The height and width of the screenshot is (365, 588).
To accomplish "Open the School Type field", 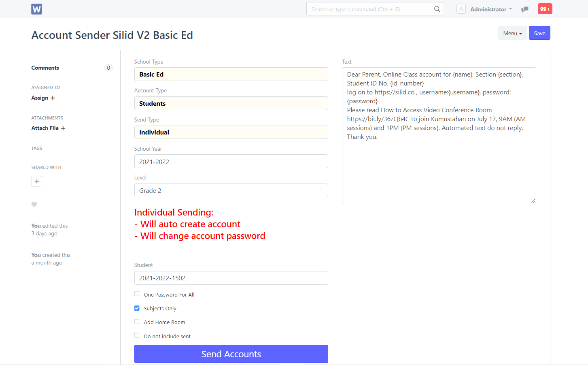I will 231,74.
